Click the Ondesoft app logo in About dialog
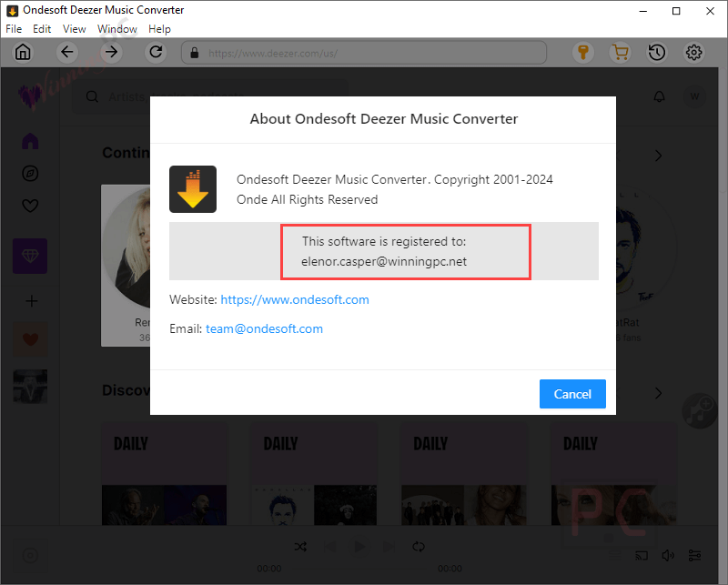The height and width of the screenshot is (585, 728). (x=193, y=189)
